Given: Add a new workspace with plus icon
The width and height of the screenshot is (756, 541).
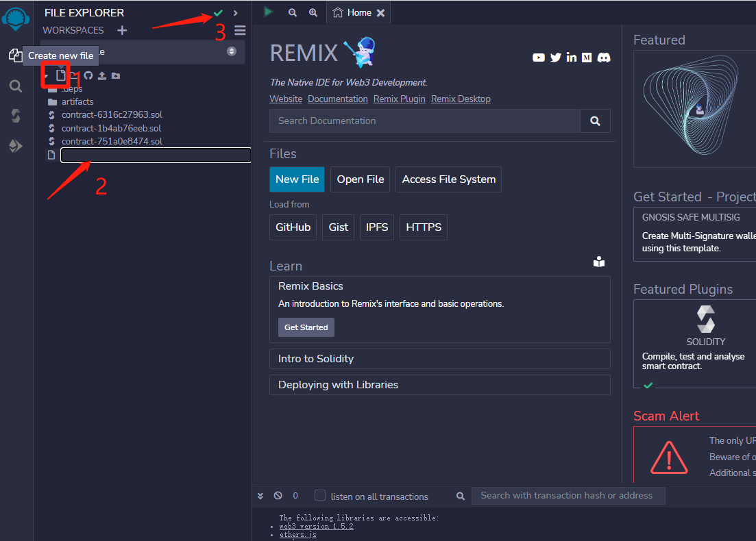Looking at the screenshot, I should pyautogui.click(x=122, y=30).
